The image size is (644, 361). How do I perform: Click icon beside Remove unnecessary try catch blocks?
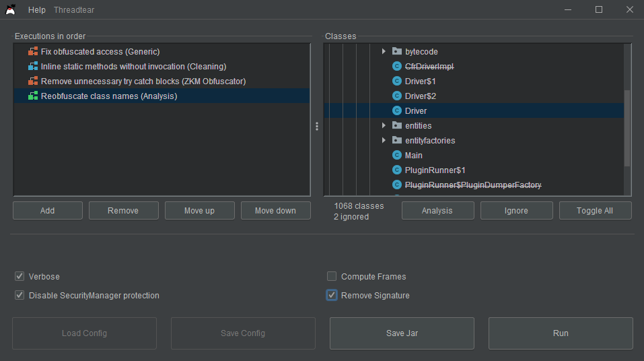(33, 81)
